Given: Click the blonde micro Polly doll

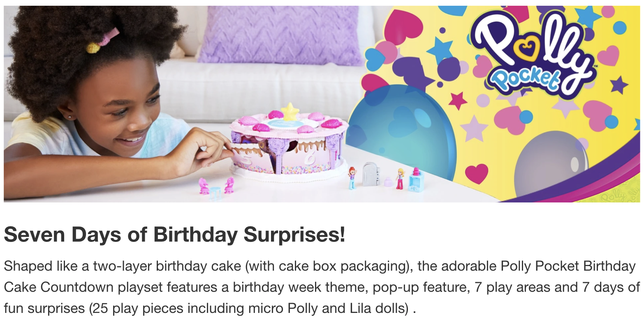Looking at the screenshot, I should 400,178.
